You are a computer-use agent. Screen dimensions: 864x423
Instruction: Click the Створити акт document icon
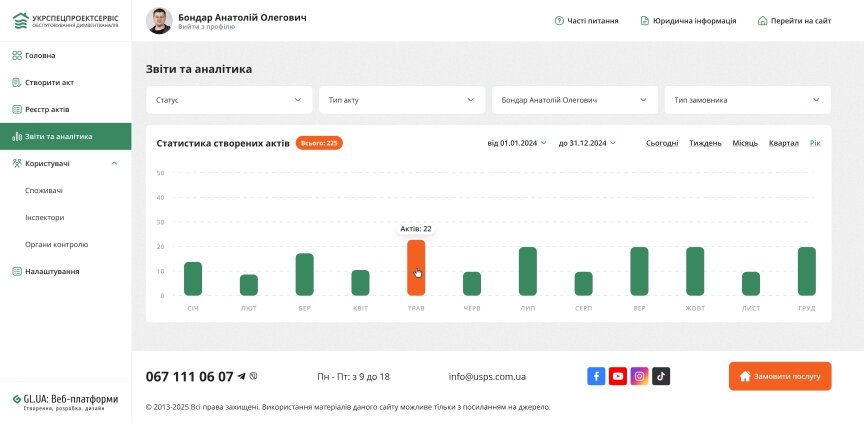[x=17, y=83]
